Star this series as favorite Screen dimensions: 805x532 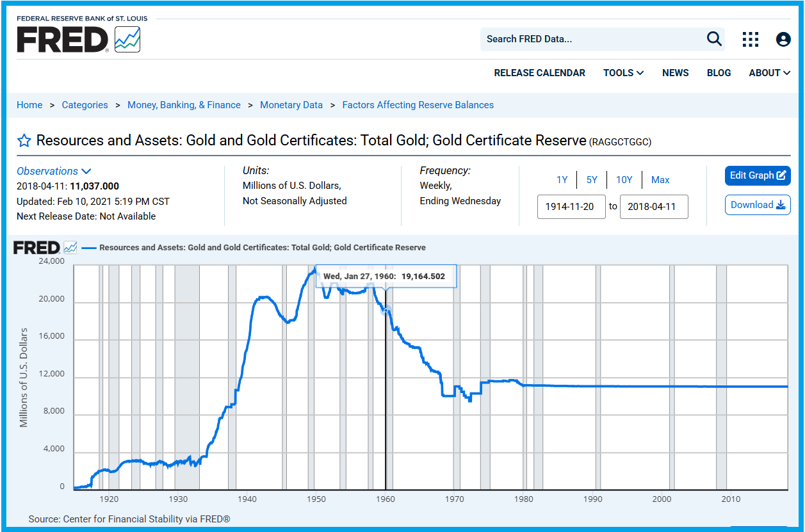pyautogui.click(x=24, y=141)
